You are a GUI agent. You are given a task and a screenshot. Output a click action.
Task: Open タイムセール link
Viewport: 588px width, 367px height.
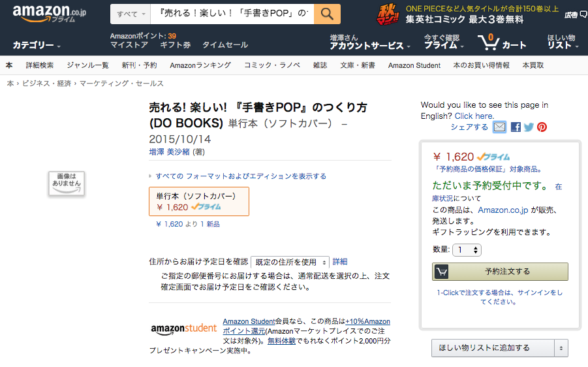pos(225,45)
